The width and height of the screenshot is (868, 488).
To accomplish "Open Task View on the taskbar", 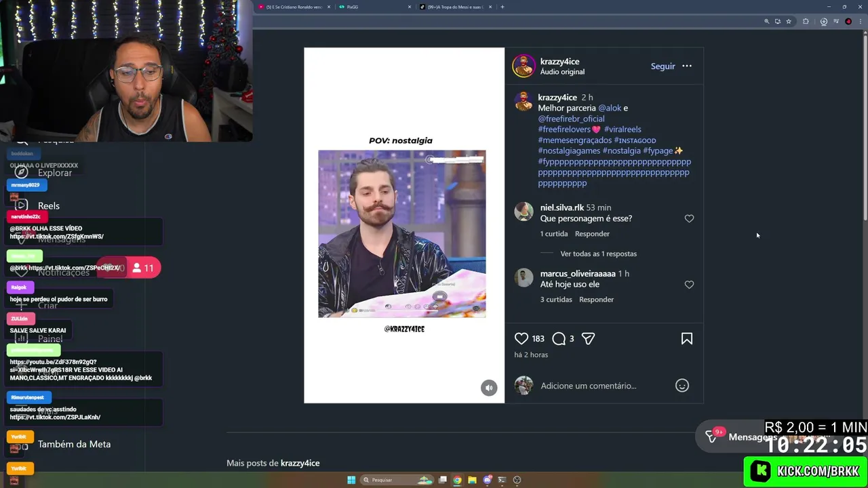I will 443,480.
